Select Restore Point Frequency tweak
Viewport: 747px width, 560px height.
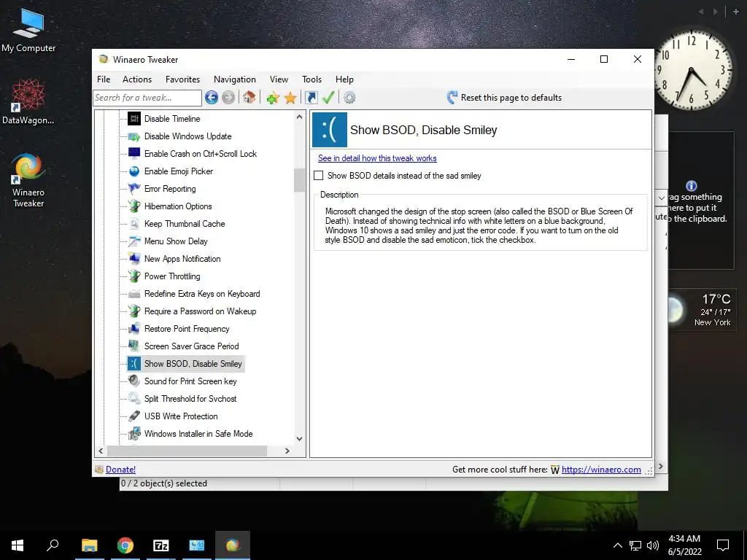[x=187, y=329]
